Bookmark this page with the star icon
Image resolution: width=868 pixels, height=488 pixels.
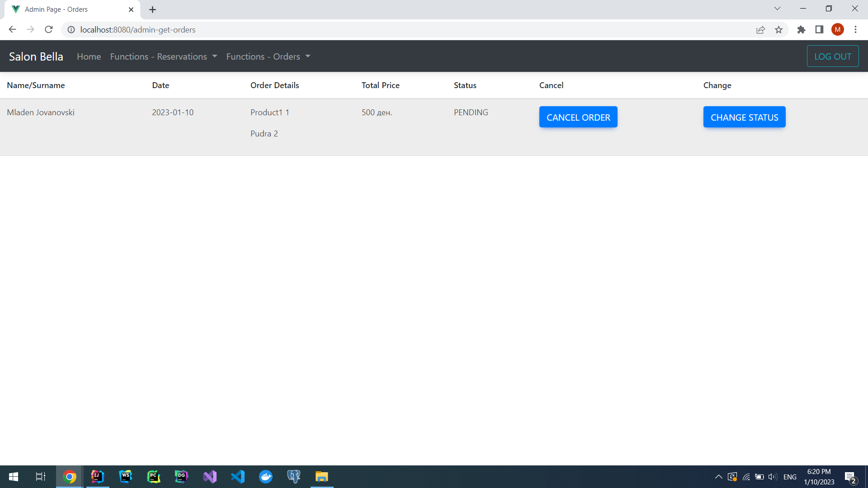pyautogui.click(x=778, y=30)
